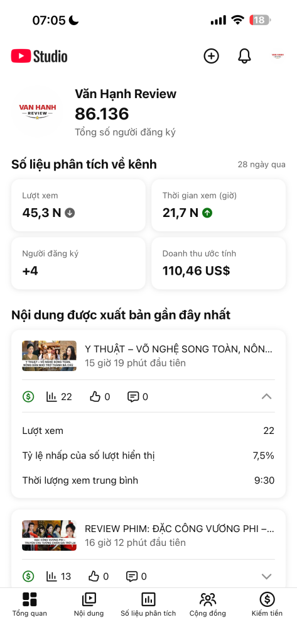Tap the Doanh thu ước tính card

(219, 264)
